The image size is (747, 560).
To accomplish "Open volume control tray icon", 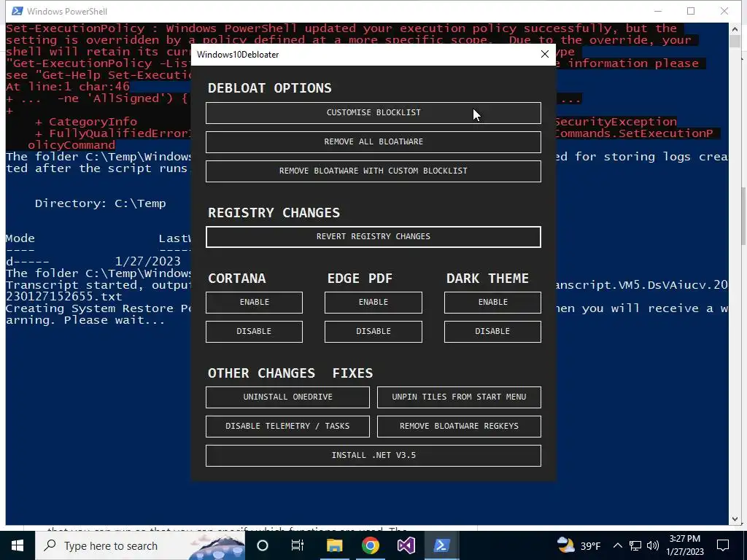I will (x=653, y=545).
